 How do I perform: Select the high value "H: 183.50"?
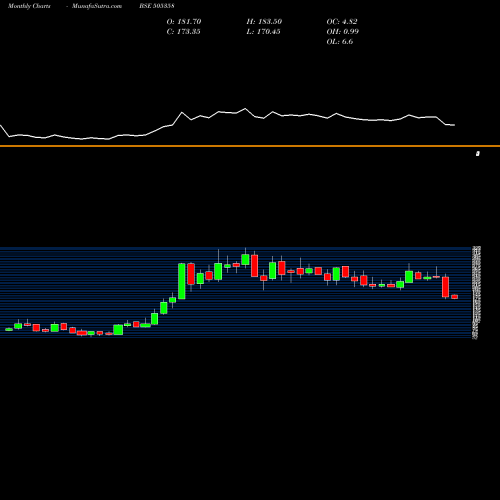[x=264, y=21]
